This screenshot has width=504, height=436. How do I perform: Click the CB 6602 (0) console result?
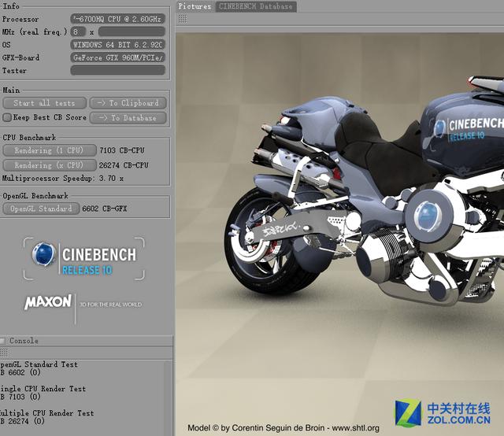(20, 372)
